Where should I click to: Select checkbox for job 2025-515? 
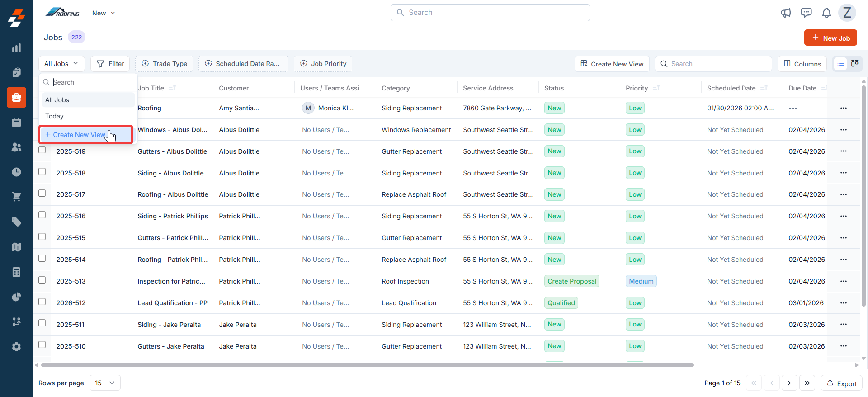(42, 236)
